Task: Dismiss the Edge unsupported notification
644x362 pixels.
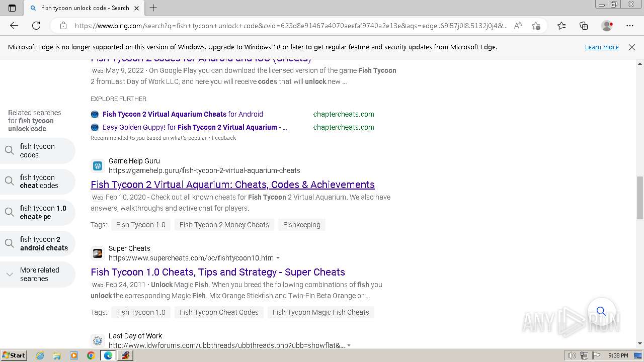Action: tap(632, 47)
